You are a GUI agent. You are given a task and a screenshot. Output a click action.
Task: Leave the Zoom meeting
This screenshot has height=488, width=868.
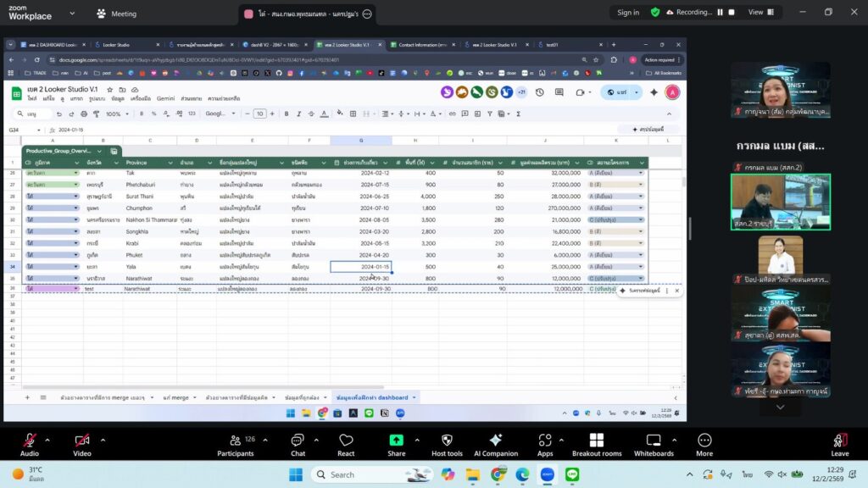coord(839,444)
